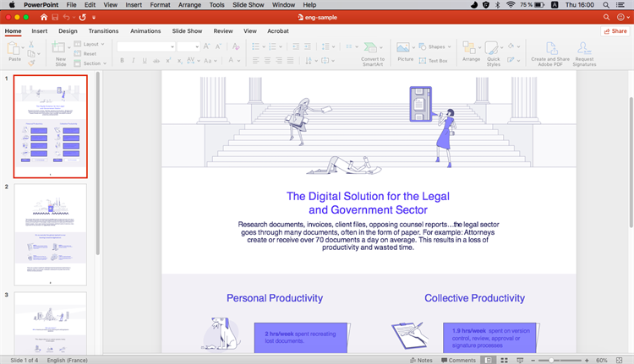Clear all text formatting

point(236,46)
